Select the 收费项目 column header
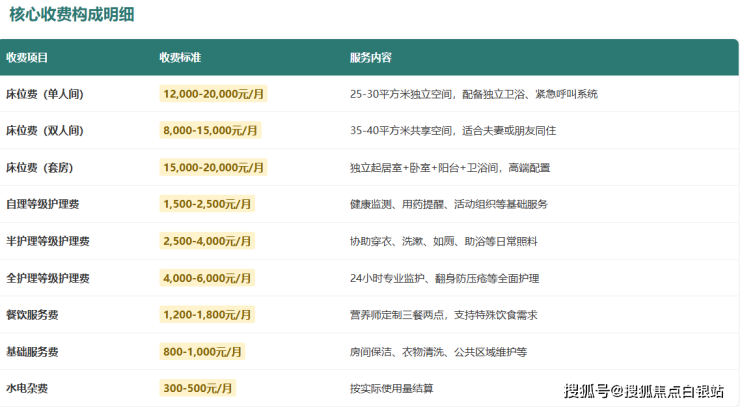This screenshot has height=407, width=740. tap(27, 57)
